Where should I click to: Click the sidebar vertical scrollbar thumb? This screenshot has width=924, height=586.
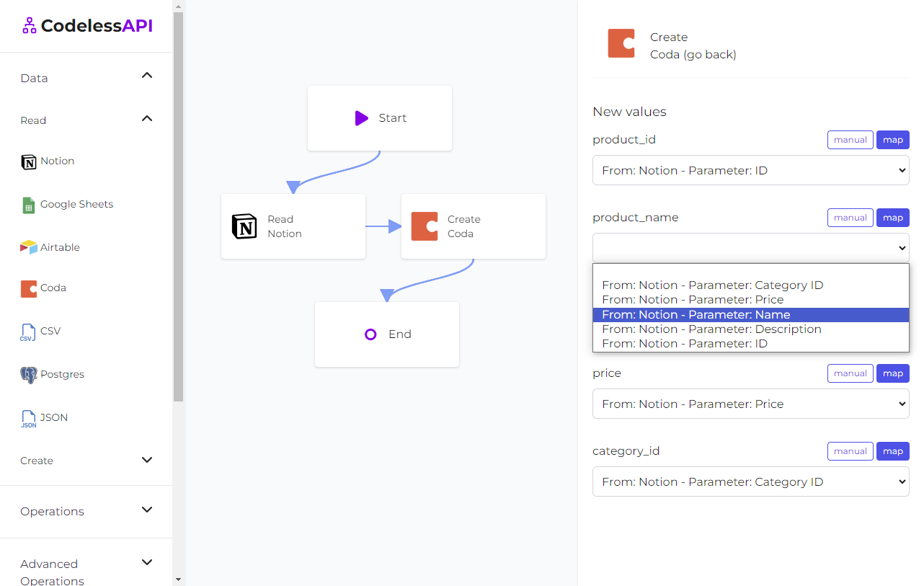point(178,206)
